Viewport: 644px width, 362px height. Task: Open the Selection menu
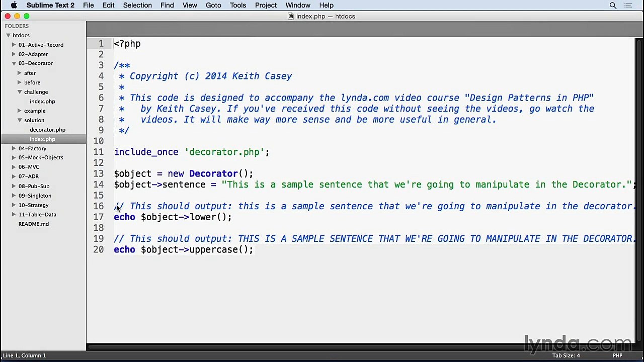click(x=137, y=6)
